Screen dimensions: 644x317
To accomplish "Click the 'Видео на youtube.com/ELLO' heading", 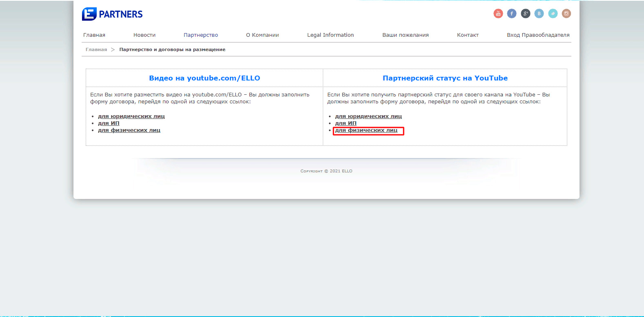I will coord(204,78).
